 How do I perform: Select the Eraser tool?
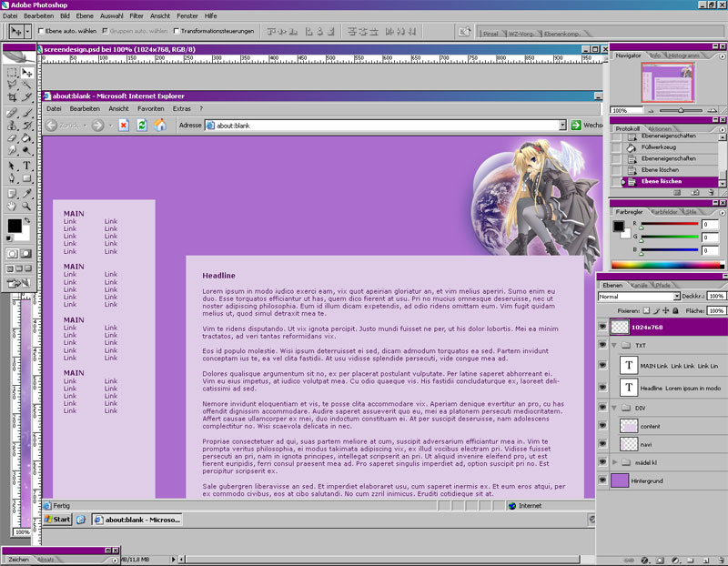[x=12, y=138]
